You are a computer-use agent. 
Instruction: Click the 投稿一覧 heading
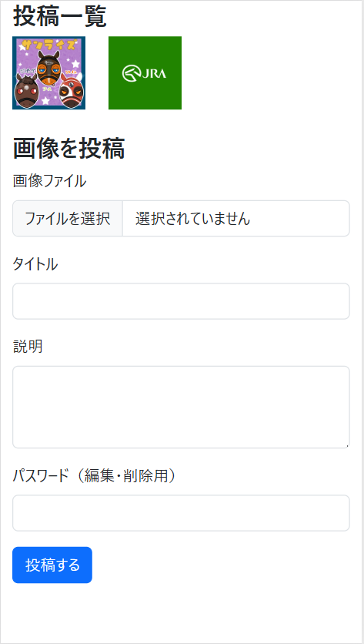(x=60, y=16)
